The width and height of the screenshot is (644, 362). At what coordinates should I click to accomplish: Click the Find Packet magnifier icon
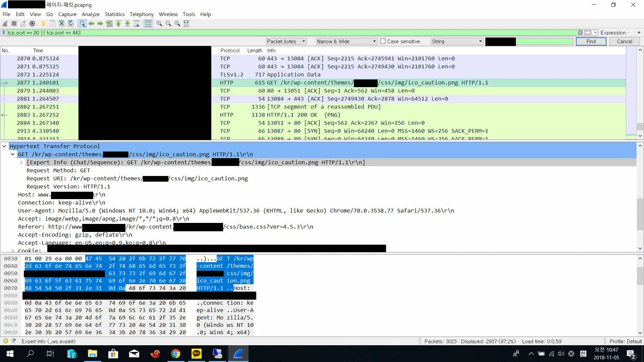click(x=82, y=23)
